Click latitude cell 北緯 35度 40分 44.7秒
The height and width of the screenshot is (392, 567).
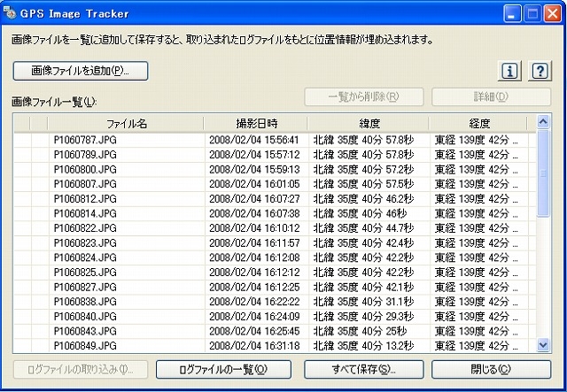tap(363, 228)
